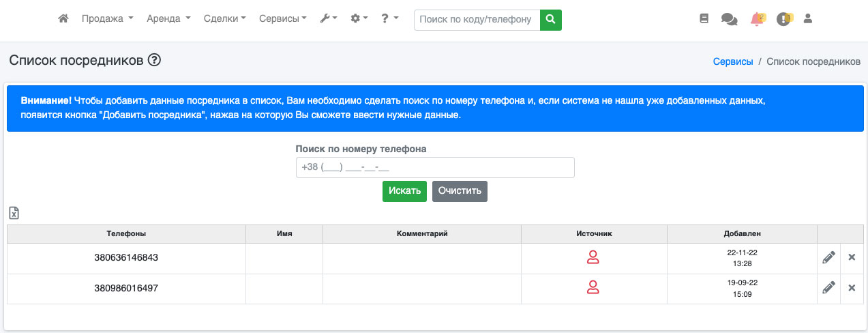The height and width of the screenshot is (333, 868).
Task: Expand the Продажа dropdown menu
Action: (107, 19)
